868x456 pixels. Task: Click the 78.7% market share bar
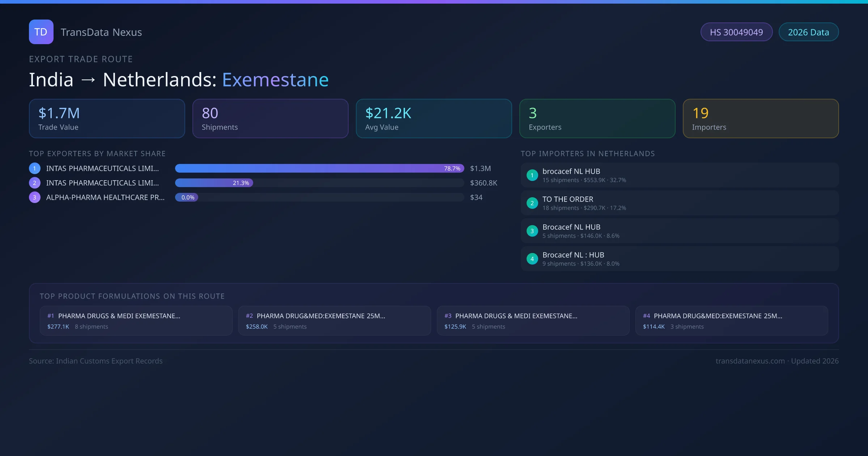point(319,168)
